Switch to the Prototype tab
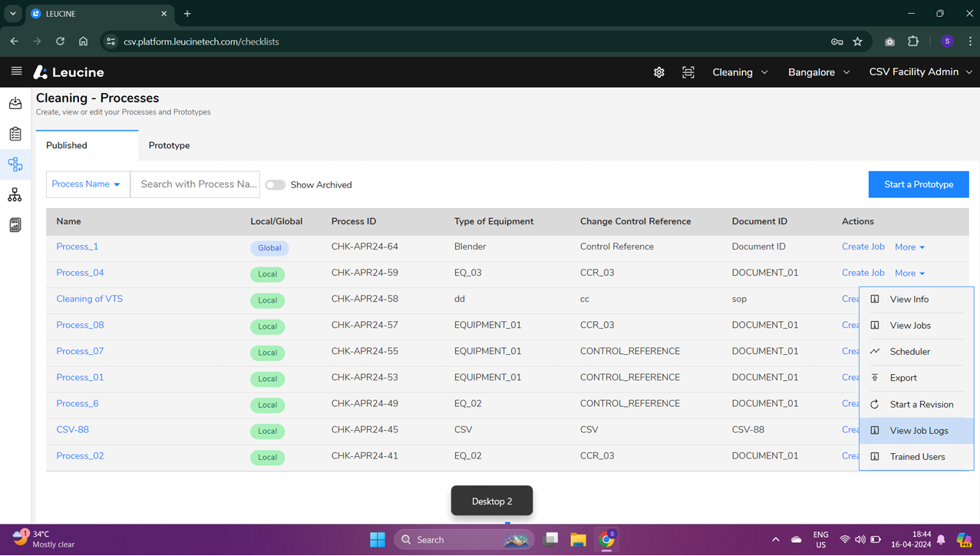This screenshot has height=556, width=980. coord(168,145)
